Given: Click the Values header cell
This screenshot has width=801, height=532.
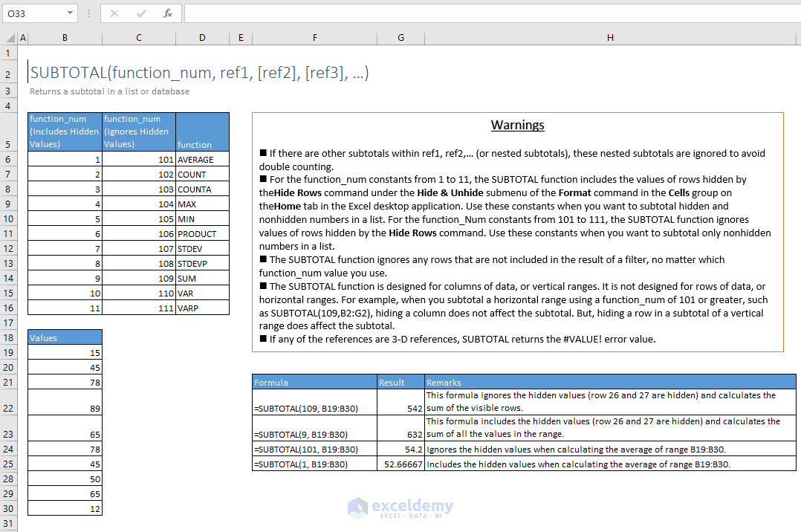Looking at the screenshot, I should [x=65, y=337].
